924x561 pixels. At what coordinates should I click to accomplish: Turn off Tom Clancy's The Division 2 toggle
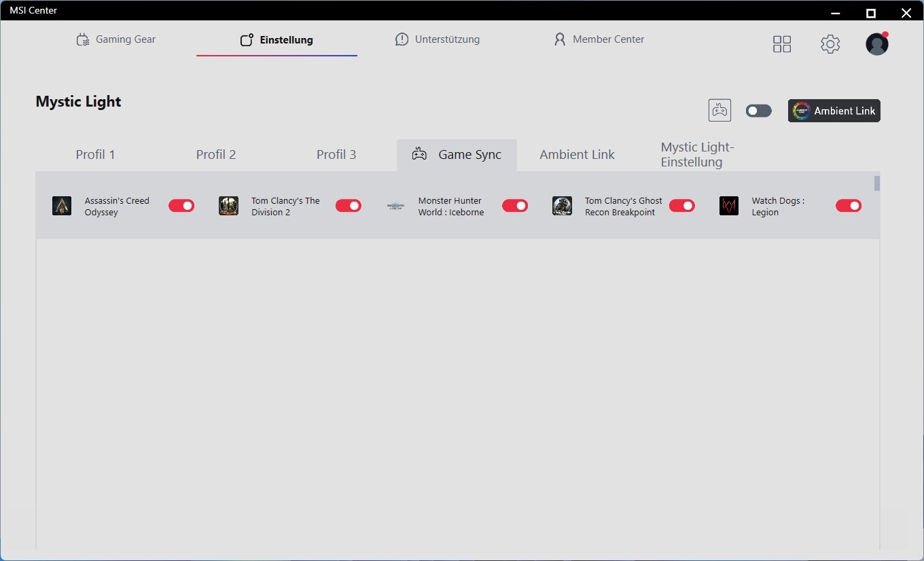(349, 206)
